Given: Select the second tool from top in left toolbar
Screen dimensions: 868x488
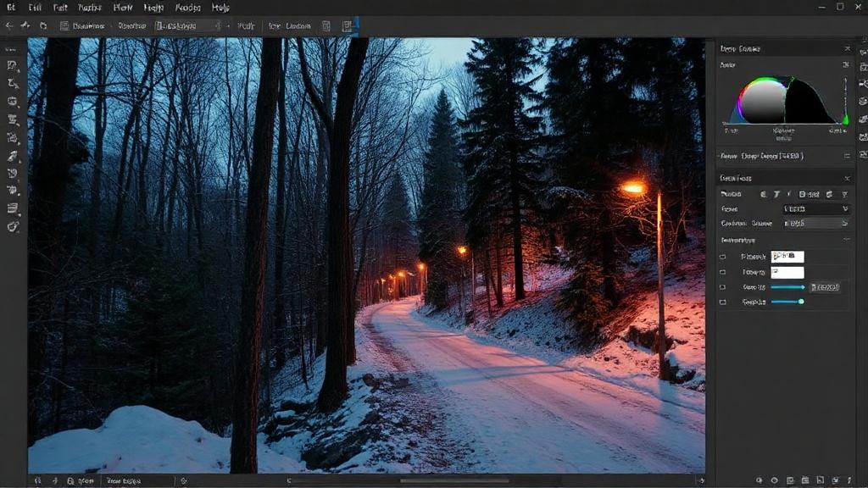Looking at the screenshot, I should click(x=12, y=84).
